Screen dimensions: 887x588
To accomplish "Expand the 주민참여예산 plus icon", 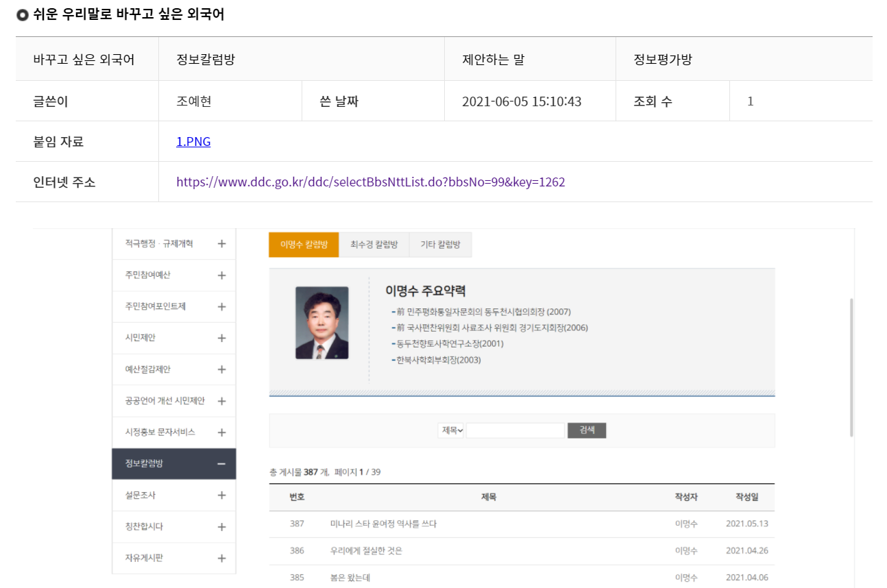I will tap(221, 275).
